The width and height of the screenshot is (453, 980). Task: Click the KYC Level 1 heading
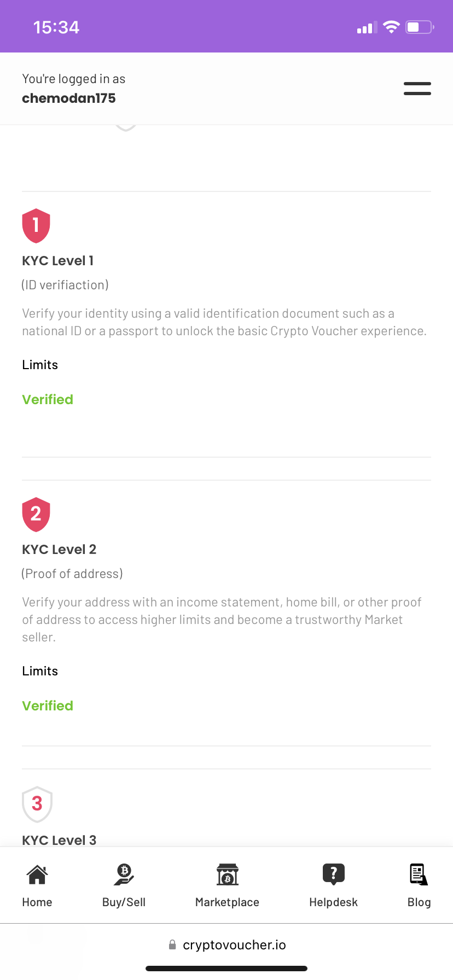click(57, 261)
